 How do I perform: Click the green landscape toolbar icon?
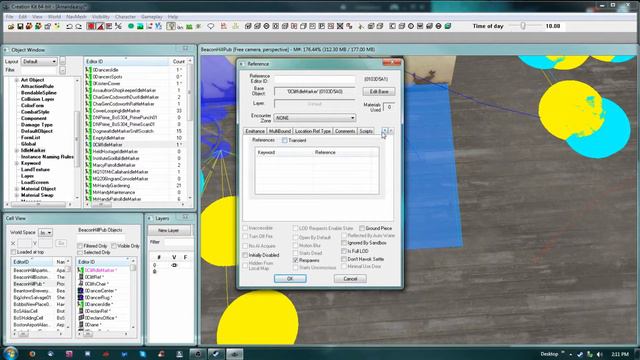pos(140,26)
